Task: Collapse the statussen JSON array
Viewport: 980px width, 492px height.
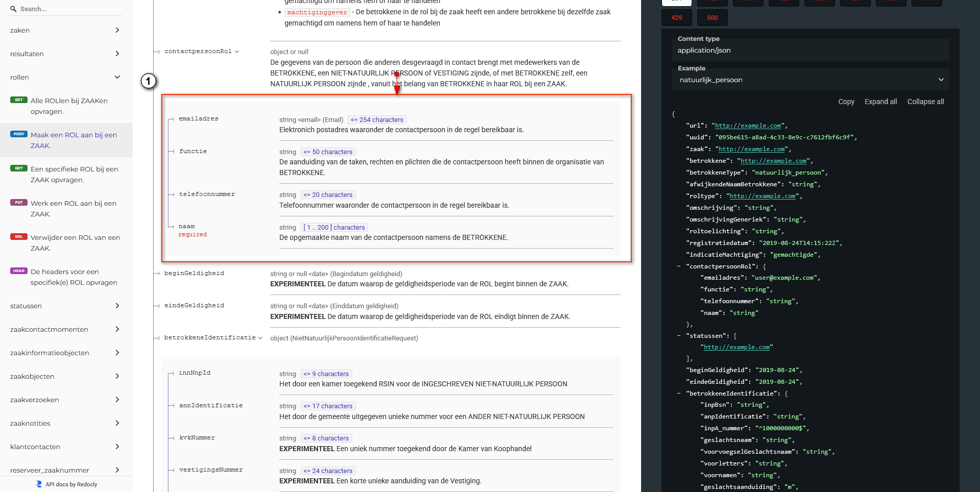Action: pyautogui.click(x=678, y=336)
